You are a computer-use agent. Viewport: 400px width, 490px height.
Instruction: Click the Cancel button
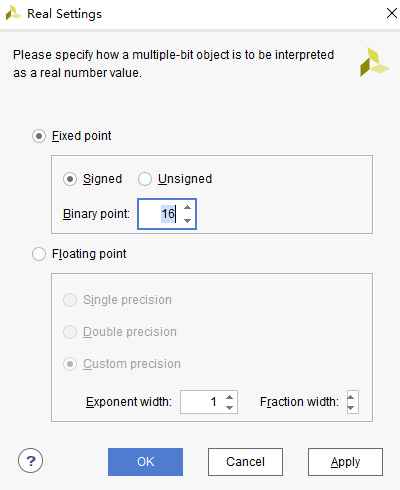pos(245,462)
